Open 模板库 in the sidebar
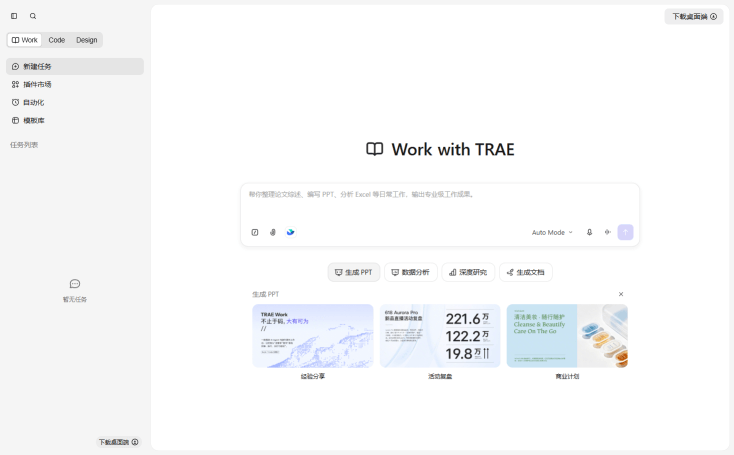Screen dimensions: 734x455 [x=75, y=120]
